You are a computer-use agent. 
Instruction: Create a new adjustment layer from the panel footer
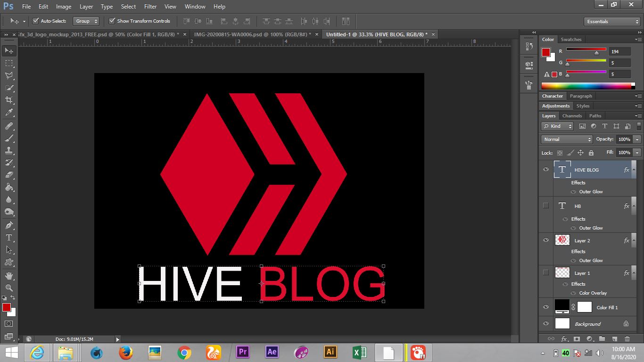pos(589,338)
